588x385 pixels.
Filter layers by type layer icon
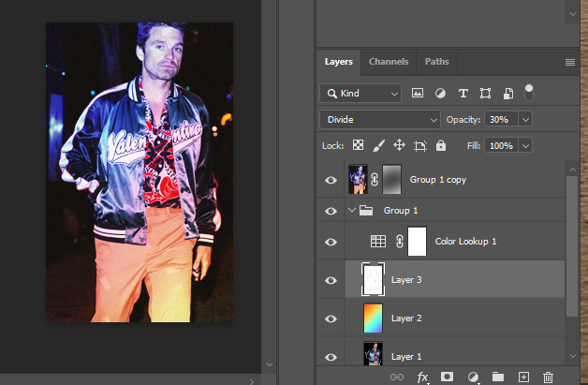463,93
